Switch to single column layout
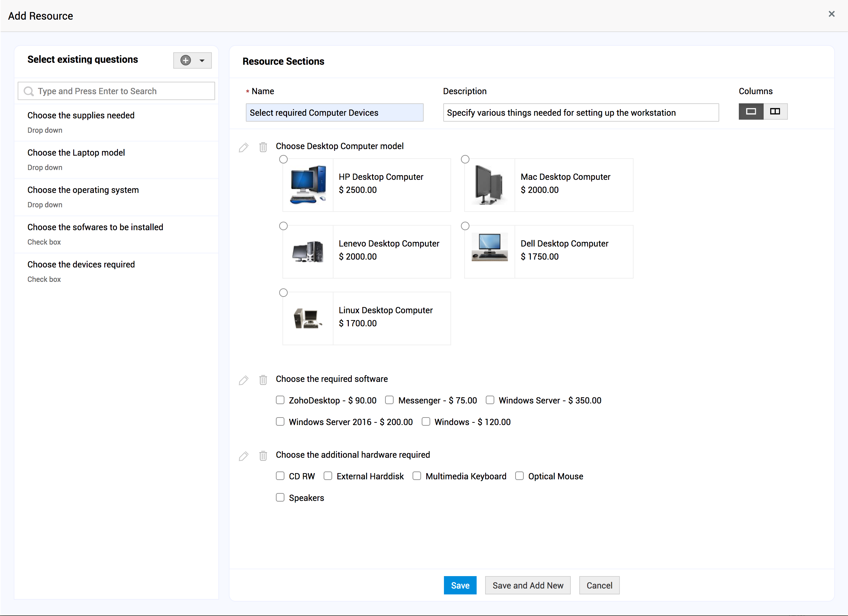Image resolution: width=848 pixels, height=616 pixels. tap(751, 111)
